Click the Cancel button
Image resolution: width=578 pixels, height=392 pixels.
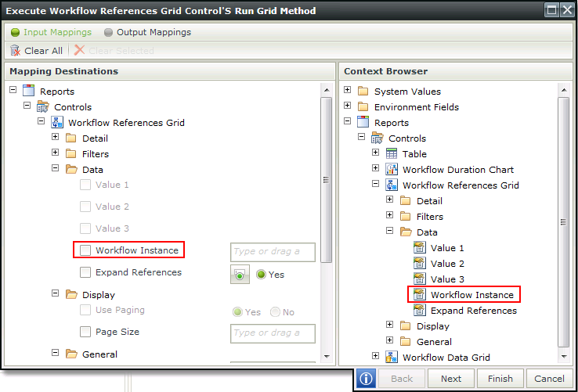[x=549, y=379]
